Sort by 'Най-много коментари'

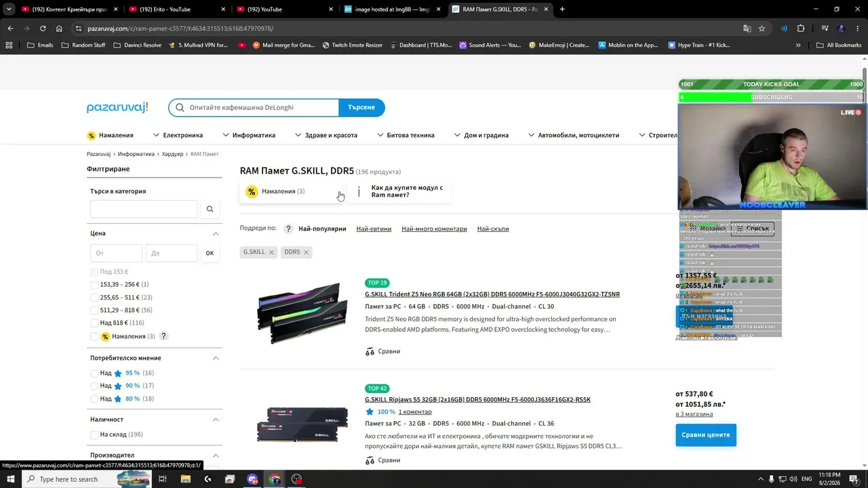[x=434, y=229]
